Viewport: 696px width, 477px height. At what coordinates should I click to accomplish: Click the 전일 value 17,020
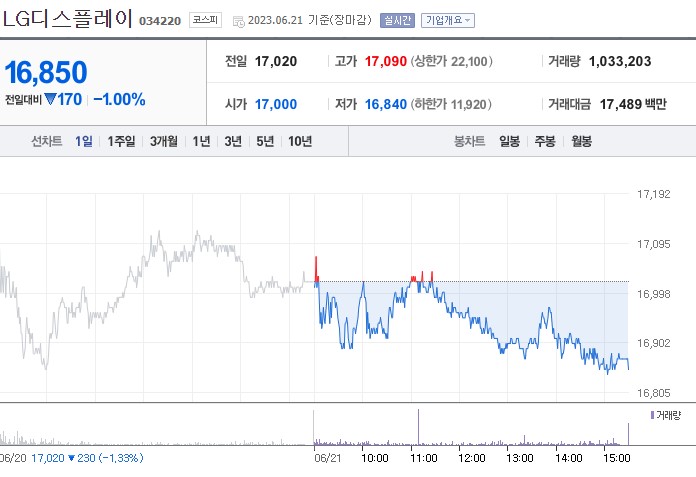(x=276, y=61)
